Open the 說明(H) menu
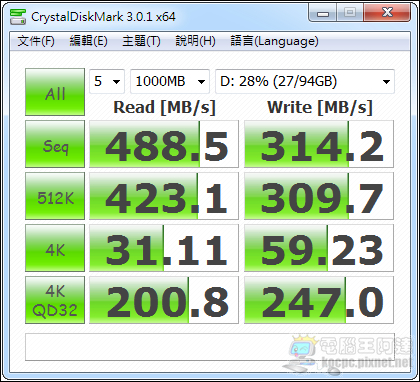The image size is (420, 382). click(195, 41)
